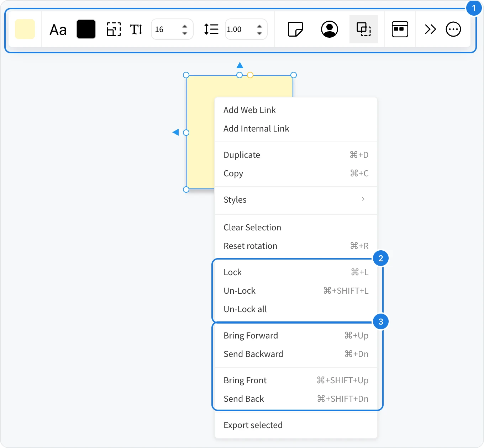This screenshot has width=484, height=448.
Task: Click the line spacing icon
Action: 211,29
